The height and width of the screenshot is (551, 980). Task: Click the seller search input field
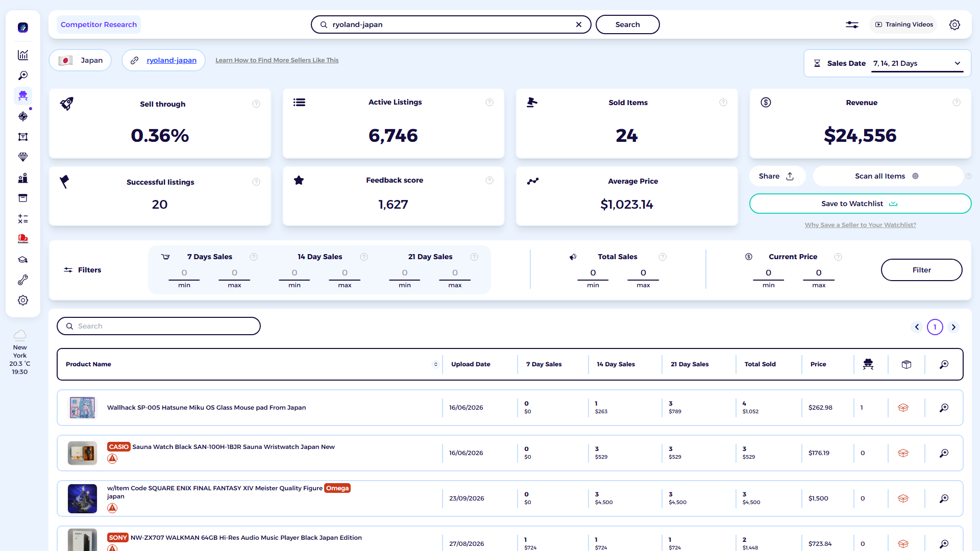(451, 24)
